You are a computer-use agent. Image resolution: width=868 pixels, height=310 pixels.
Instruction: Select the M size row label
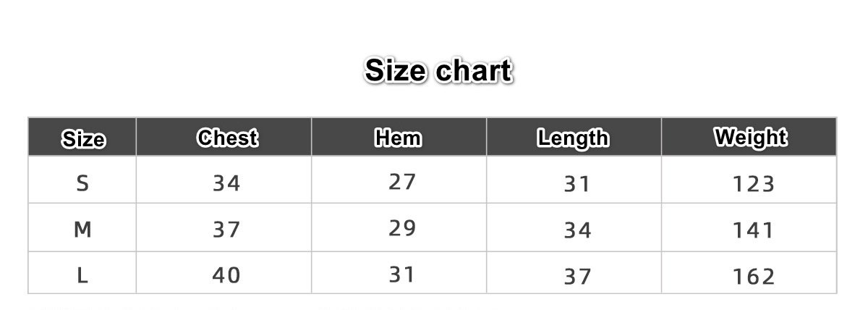(82, 230)
